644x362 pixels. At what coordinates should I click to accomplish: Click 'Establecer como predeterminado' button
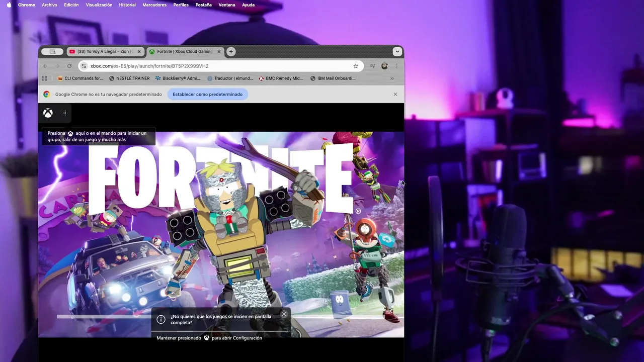[207, 94]
